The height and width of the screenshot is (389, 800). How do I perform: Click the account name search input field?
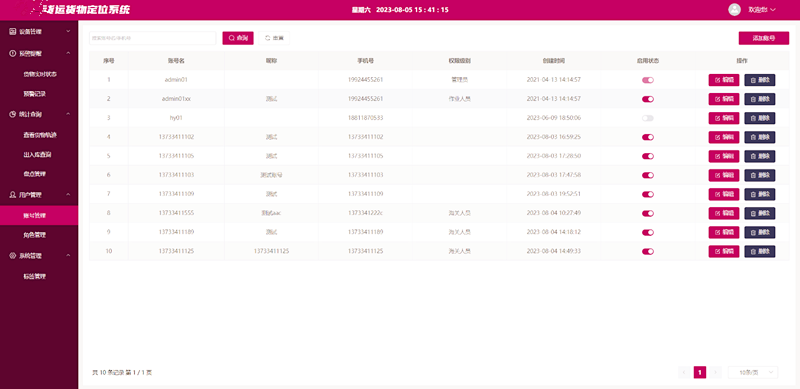pyautogui.click(x=153, y=38)
